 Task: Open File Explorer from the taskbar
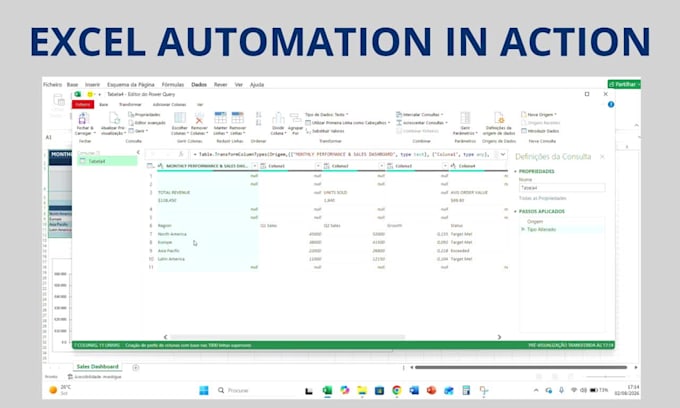click(x=362, y=390)
